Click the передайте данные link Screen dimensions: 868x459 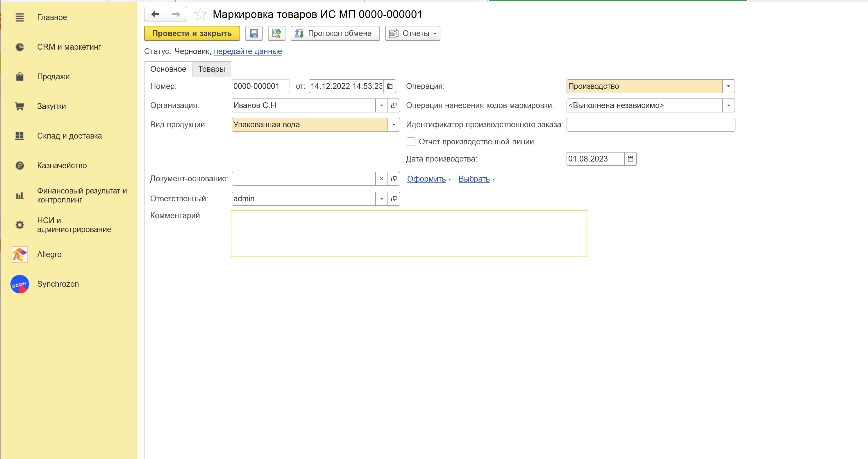pyautogui.click(x=248, y=51)
